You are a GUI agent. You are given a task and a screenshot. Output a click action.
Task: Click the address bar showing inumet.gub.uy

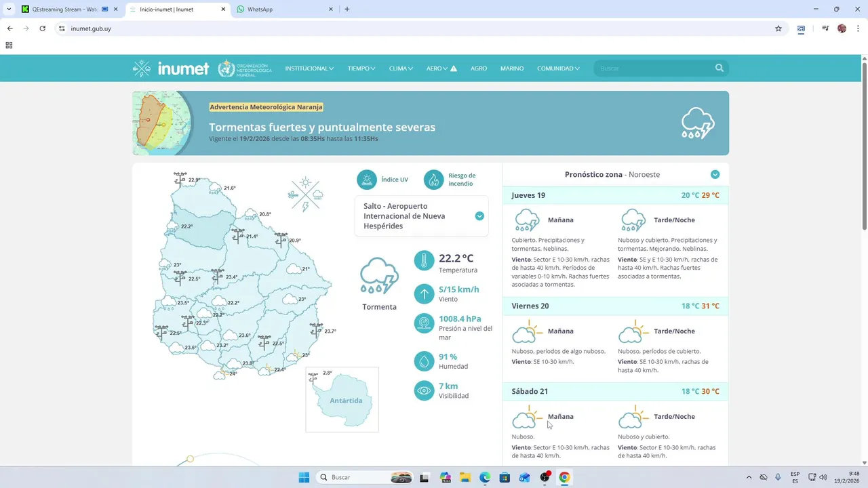(420, 28)
